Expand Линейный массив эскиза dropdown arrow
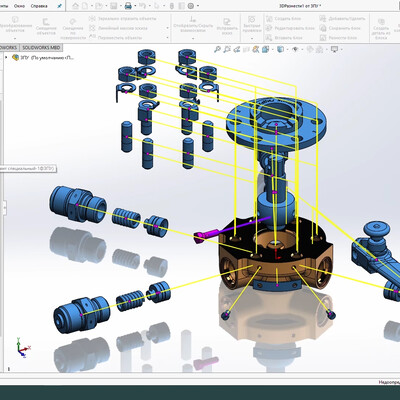The width and height of the screenshot is (400, 400). point(167,28)
